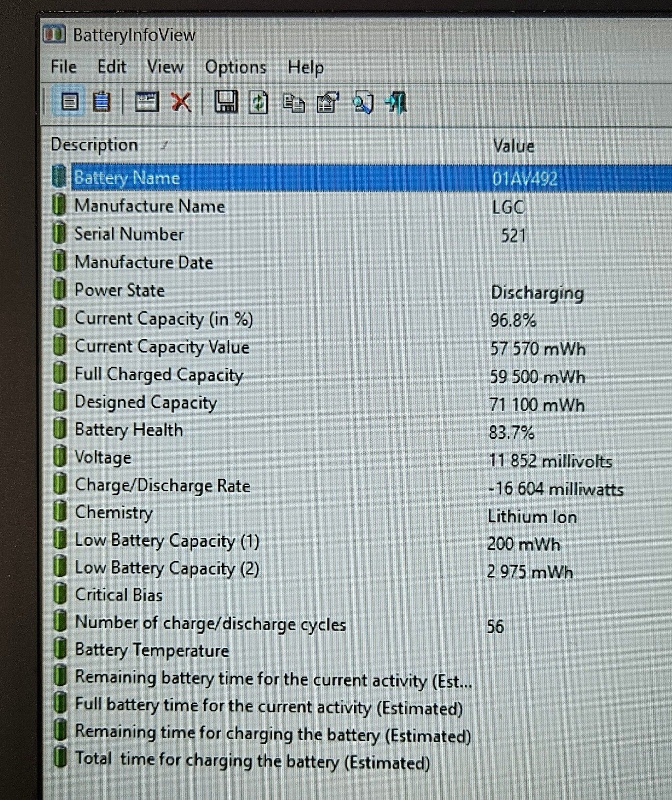Open the File menu
This screenshot has width=672, height=800.
[63, 66]
